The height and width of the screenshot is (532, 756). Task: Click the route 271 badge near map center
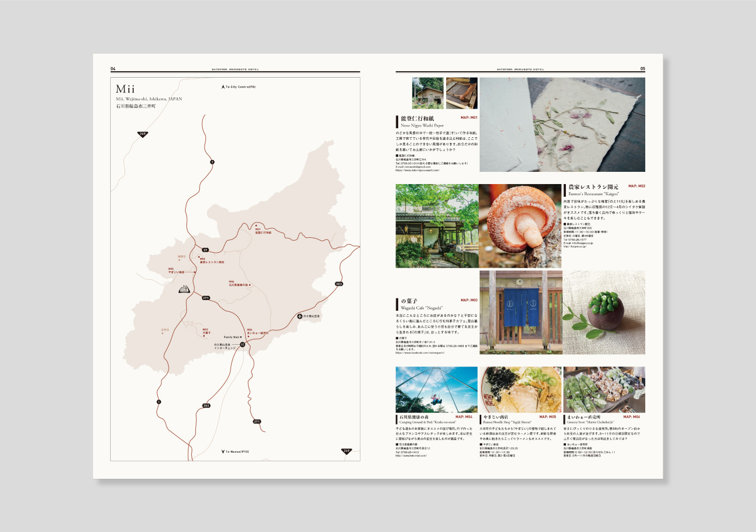click(x=206, y=298)
